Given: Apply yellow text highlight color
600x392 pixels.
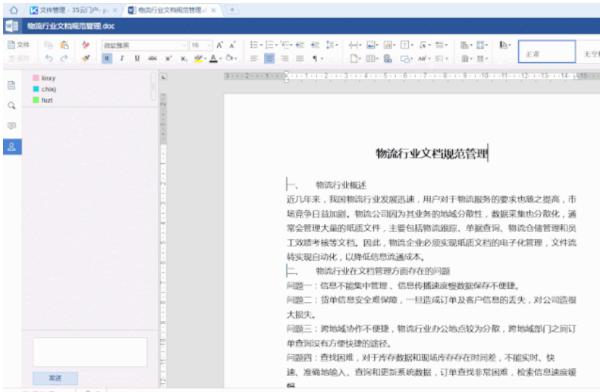Looking at the screenshot, I should 199,59.
